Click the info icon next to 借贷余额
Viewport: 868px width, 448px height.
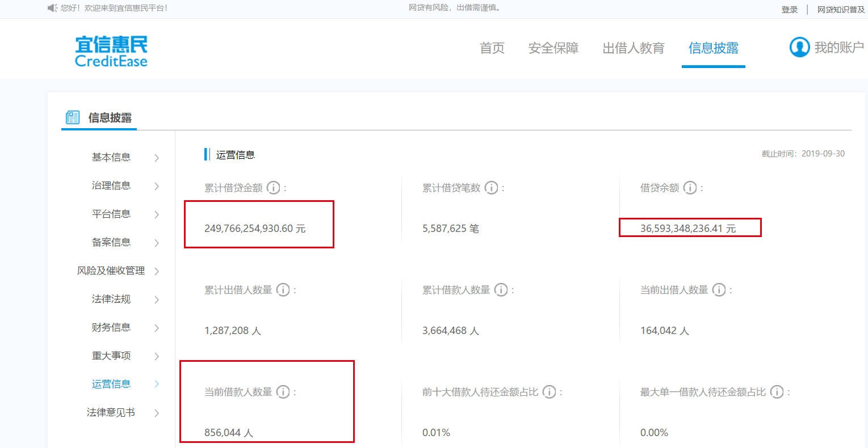tap(690, 188)
